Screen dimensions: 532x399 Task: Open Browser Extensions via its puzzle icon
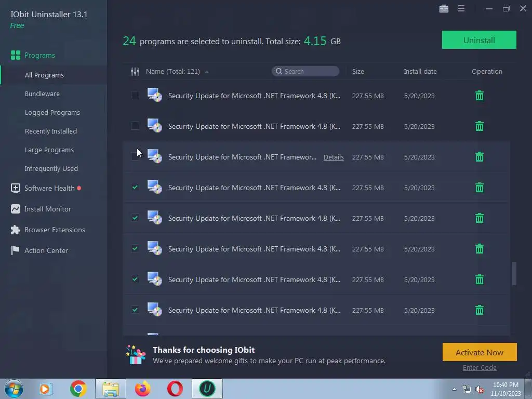[16, 230]
